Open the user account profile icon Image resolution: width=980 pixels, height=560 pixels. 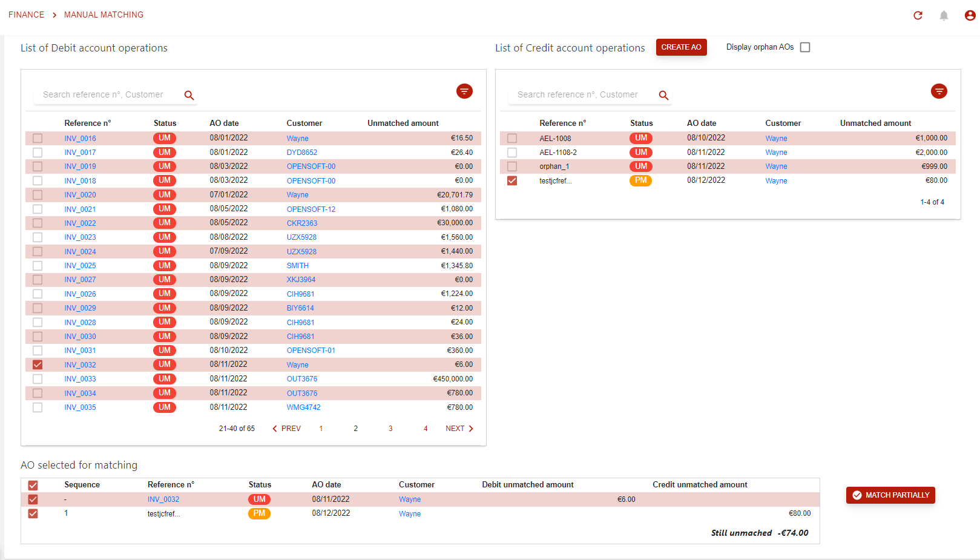970,16
